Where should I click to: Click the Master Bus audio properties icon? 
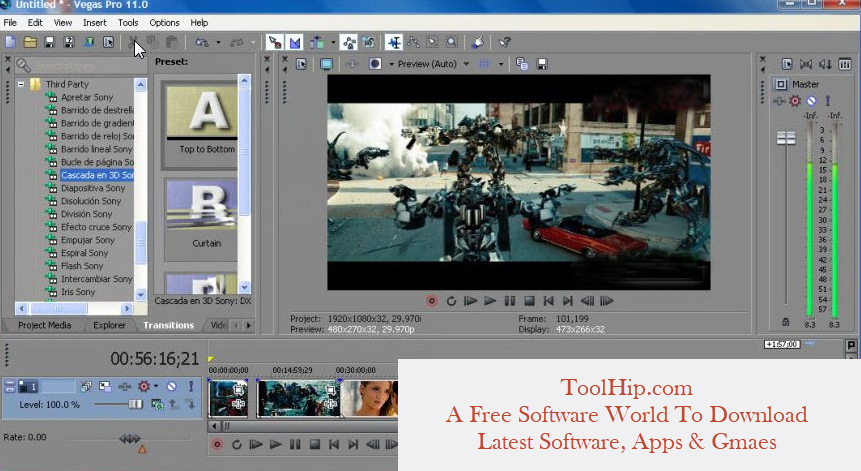787,64
